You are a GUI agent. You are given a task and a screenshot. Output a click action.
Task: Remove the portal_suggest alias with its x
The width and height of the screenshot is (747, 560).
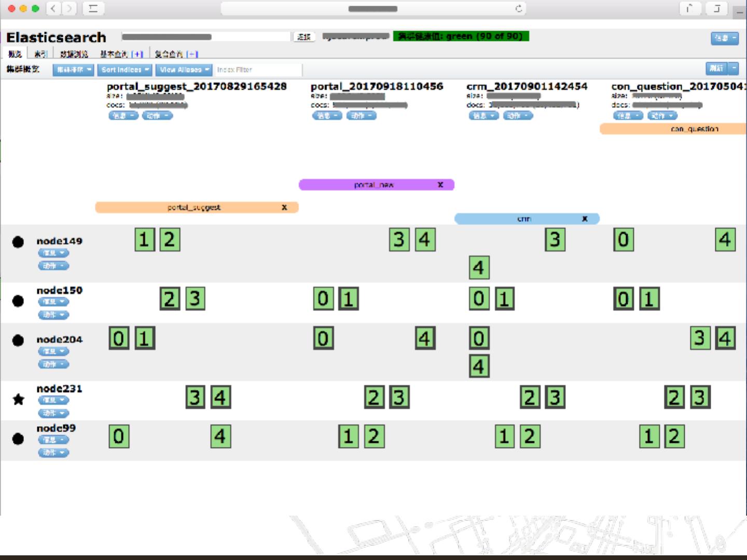tap(284, 207)
